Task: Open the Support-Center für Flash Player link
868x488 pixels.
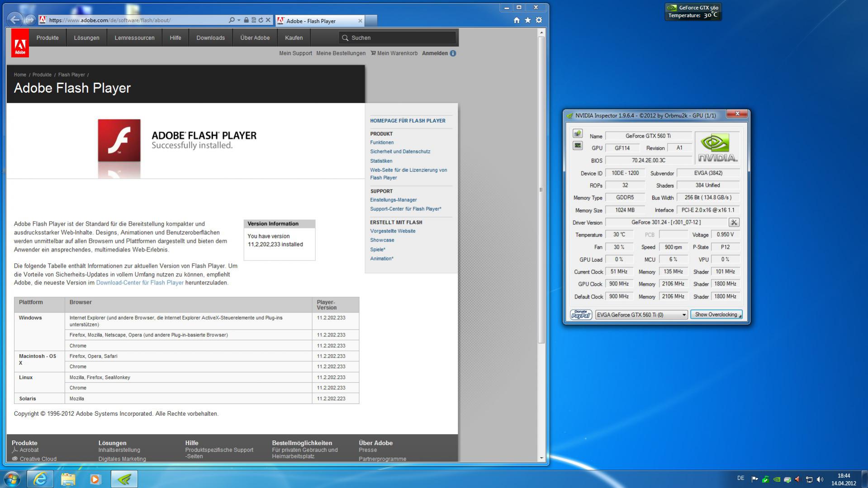Action: click(405, 209)
